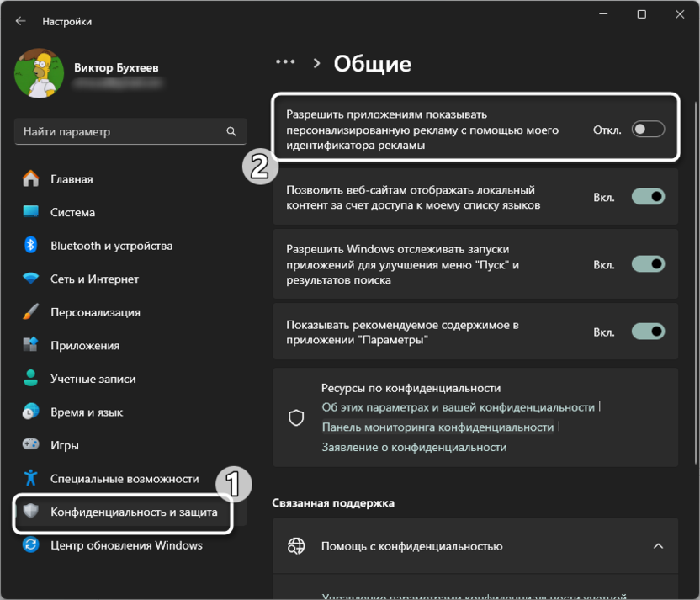700x600 pixels.
Task: Disable Windows app launch tracking toggle
Action: click(648, 264)
